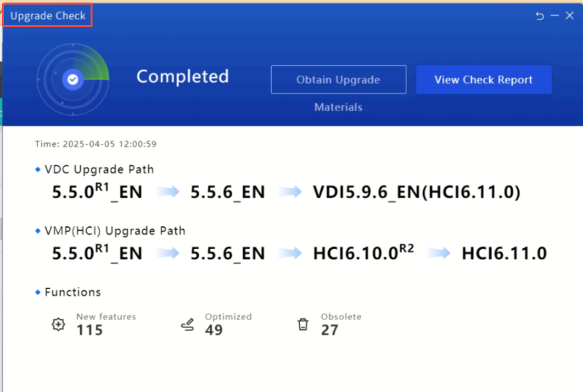Click the Functions section heading

pos(72,292)
